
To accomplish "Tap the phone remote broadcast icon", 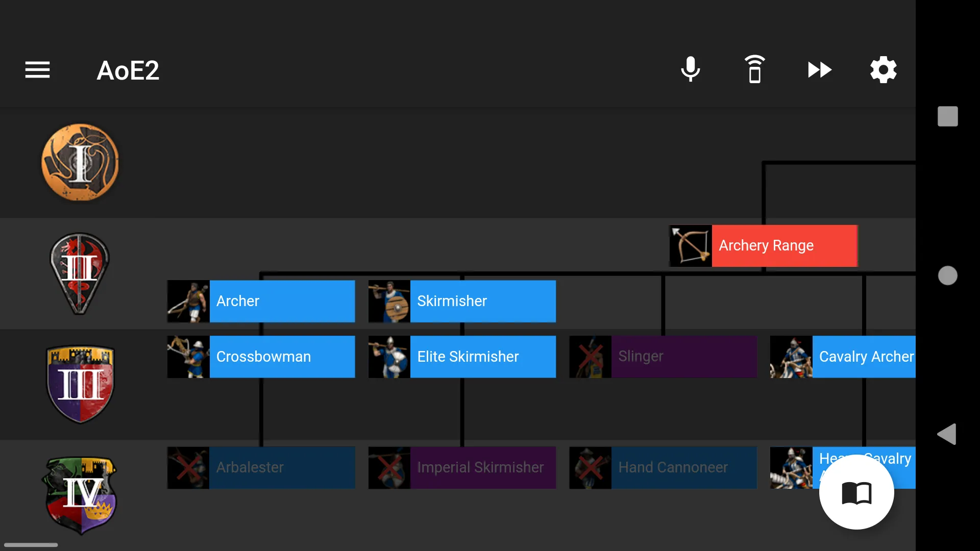I will 754,69.
